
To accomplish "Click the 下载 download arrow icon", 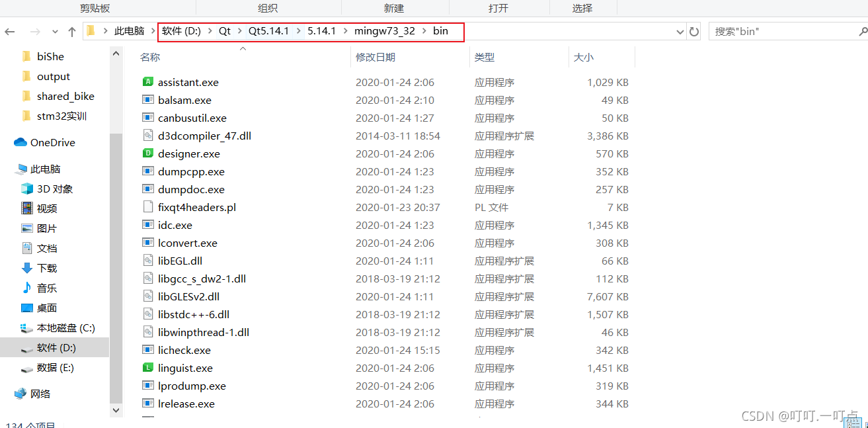I will (x=26, y=268).
